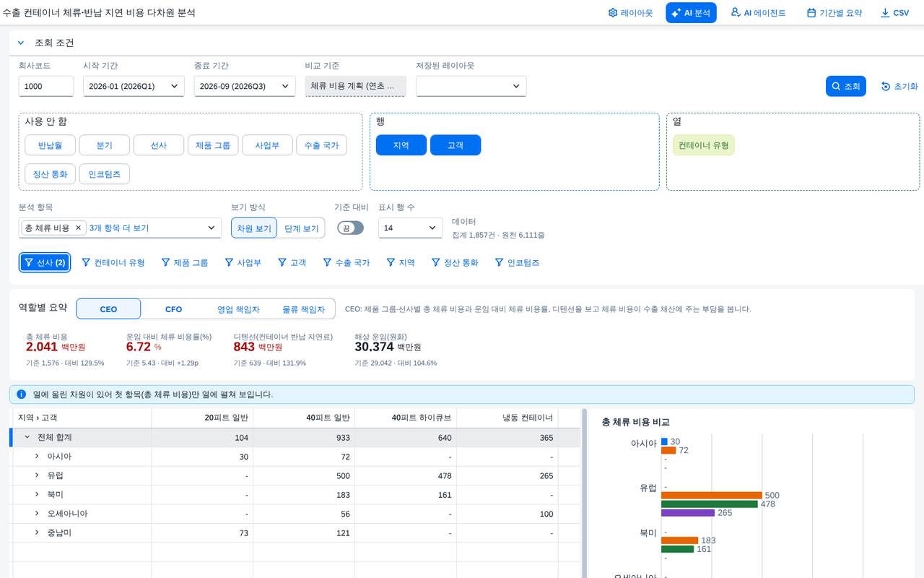Open the 수출 국가 filter
The height and width of the screenshot is (578, 924).
[x=346, y=262]
